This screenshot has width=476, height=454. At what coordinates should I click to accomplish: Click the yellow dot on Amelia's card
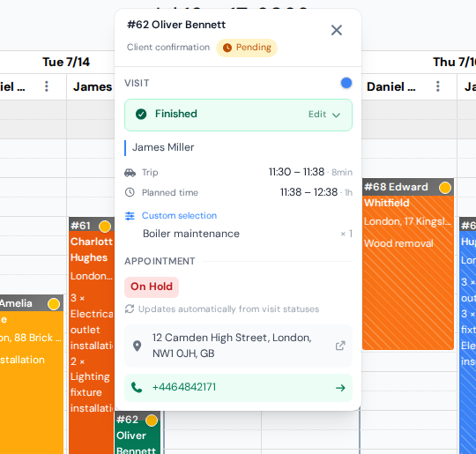[x=54, y=304]
